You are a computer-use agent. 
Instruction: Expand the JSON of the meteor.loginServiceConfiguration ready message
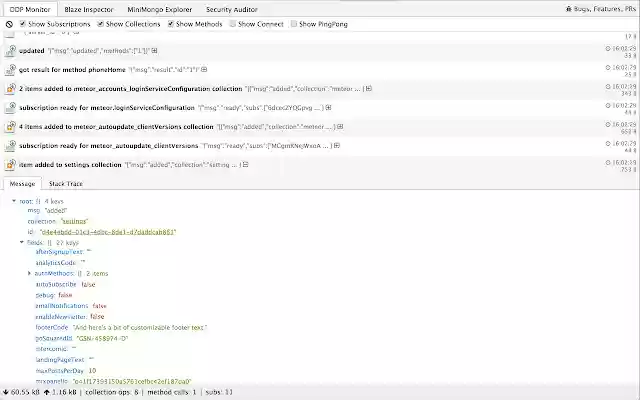point(328,108)
